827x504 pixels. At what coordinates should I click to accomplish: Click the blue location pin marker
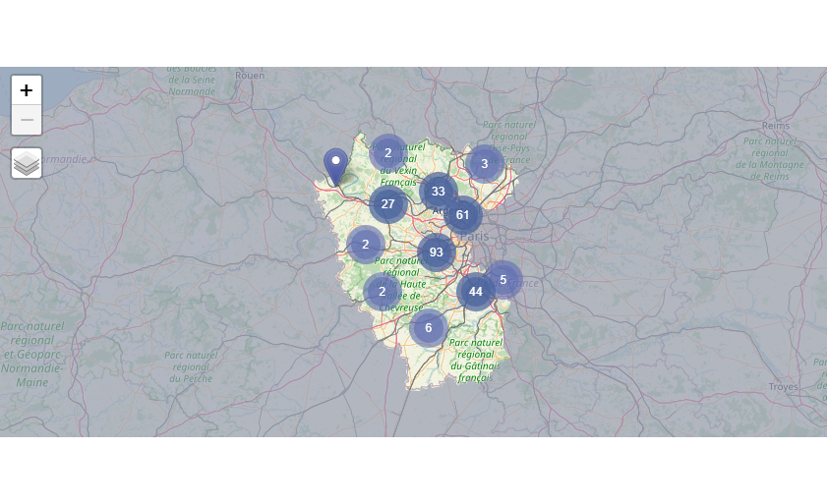pyautogui.click(x=335, y=165)
